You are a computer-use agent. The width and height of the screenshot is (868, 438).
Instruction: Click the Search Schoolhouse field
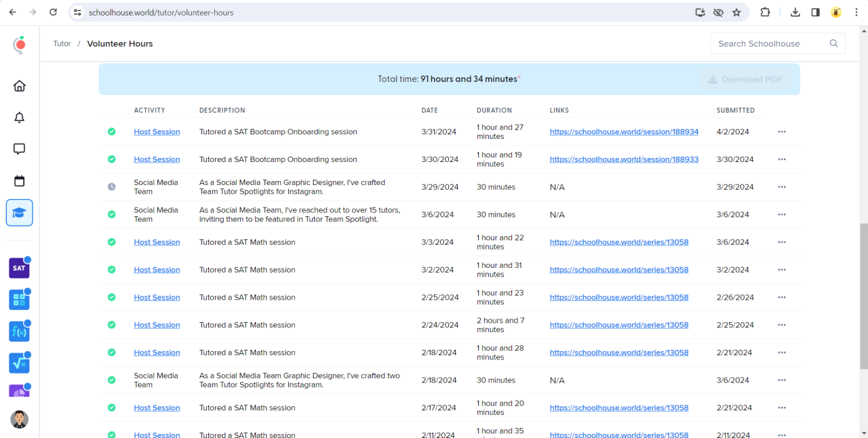[x=770, y=43]
